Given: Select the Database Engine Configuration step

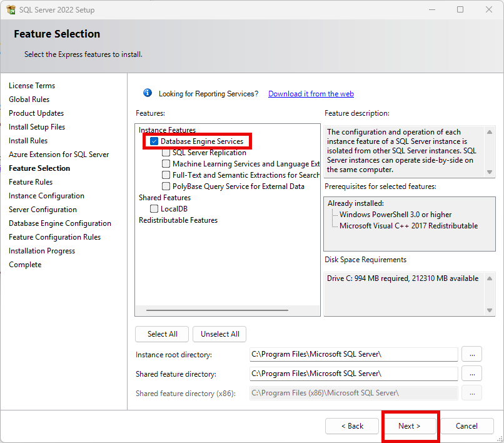Looking at the screenshot, I should pos(60,223).
